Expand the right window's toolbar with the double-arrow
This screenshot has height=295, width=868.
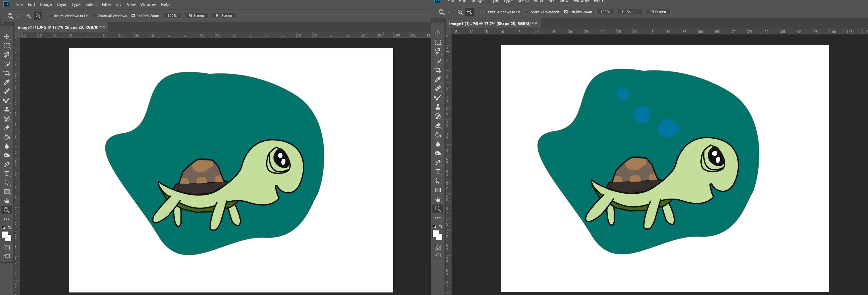click(434, 20)
